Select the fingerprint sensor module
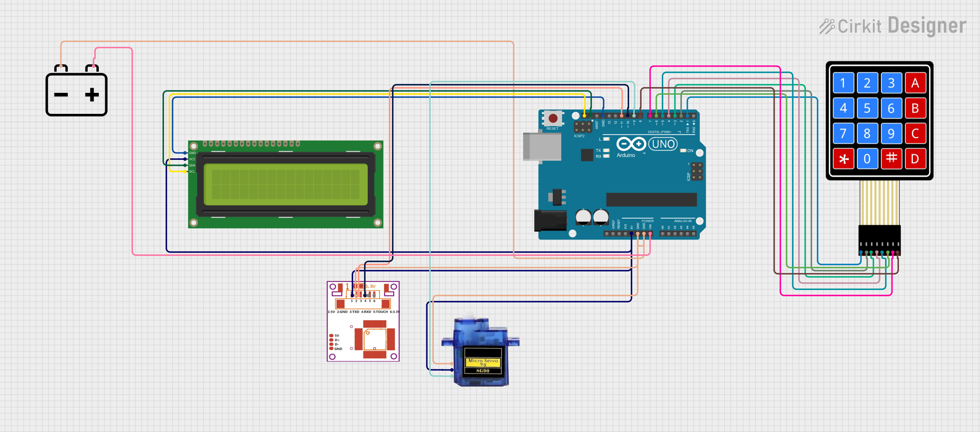This screenshot has height=432, width=980. pos(363,321)
